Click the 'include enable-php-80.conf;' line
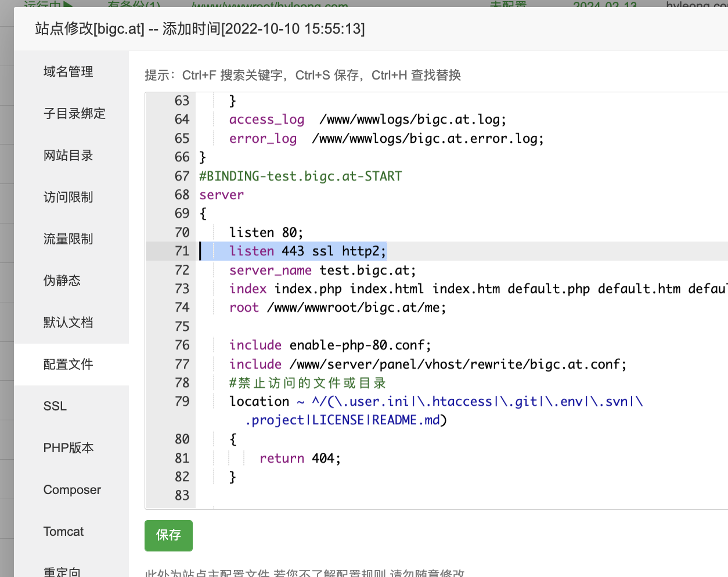This screenshot has width=728, height=577. (330, 345)
